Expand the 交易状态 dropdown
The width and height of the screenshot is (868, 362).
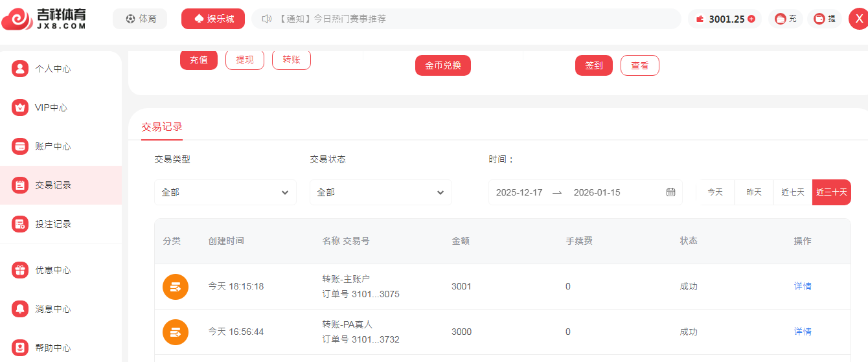coord(381,192)
